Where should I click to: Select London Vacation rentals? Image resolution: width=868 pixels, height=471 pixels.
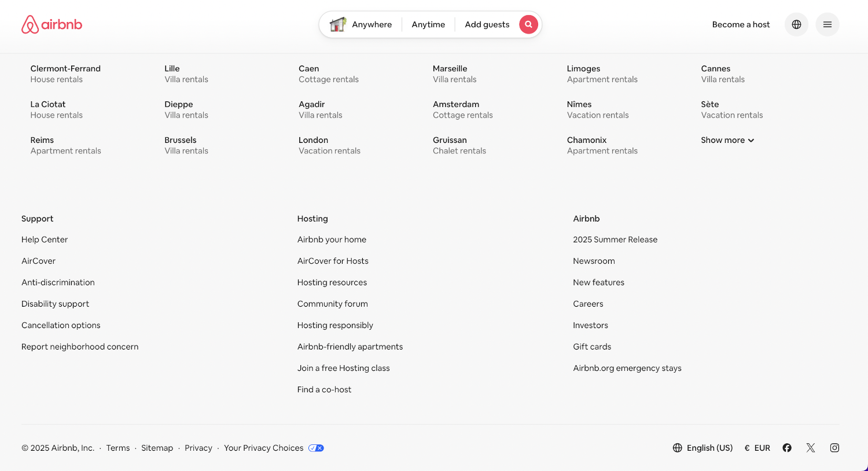click(329, 145)
